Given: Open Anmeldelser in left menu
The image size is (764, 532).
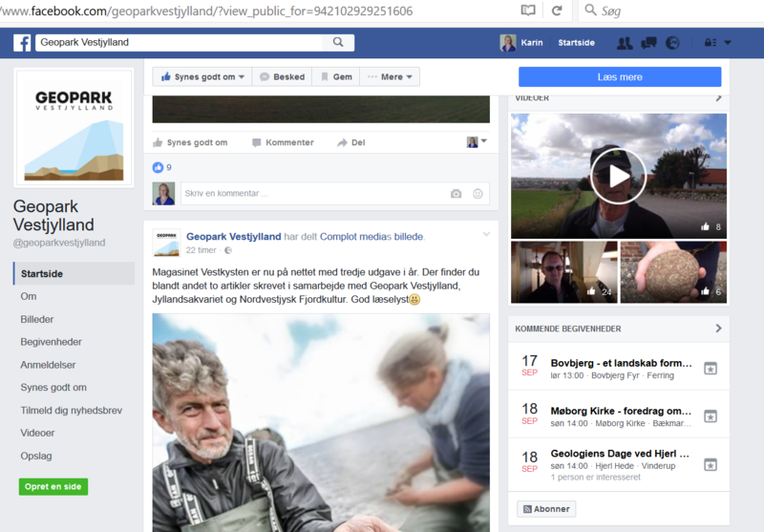Looking at the screenshot, I should (48, 365).
